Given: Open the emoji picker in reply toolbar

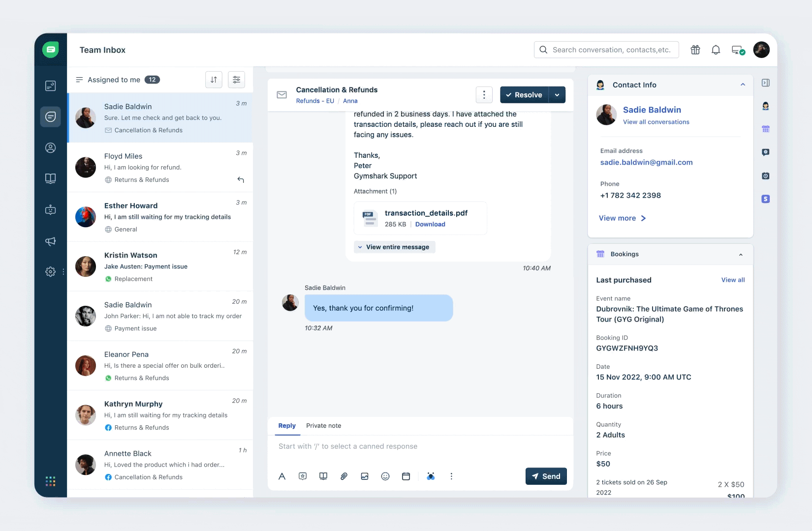Looking at the screenshot, I should [385, 476].
